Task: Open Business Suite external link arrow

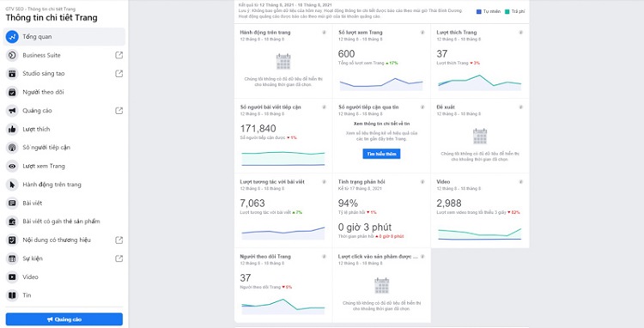Action: pos(118,55)
